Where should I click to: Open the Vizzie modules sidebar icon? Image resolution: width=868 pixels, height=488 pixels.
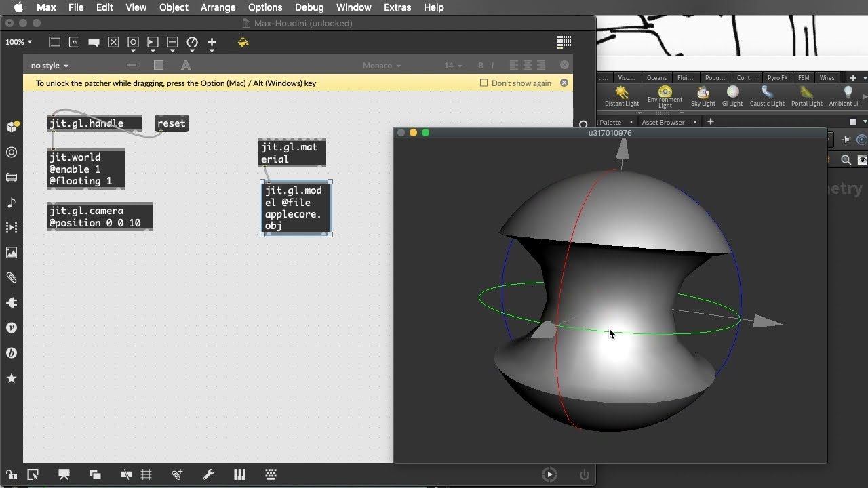[x=12, y=328]
